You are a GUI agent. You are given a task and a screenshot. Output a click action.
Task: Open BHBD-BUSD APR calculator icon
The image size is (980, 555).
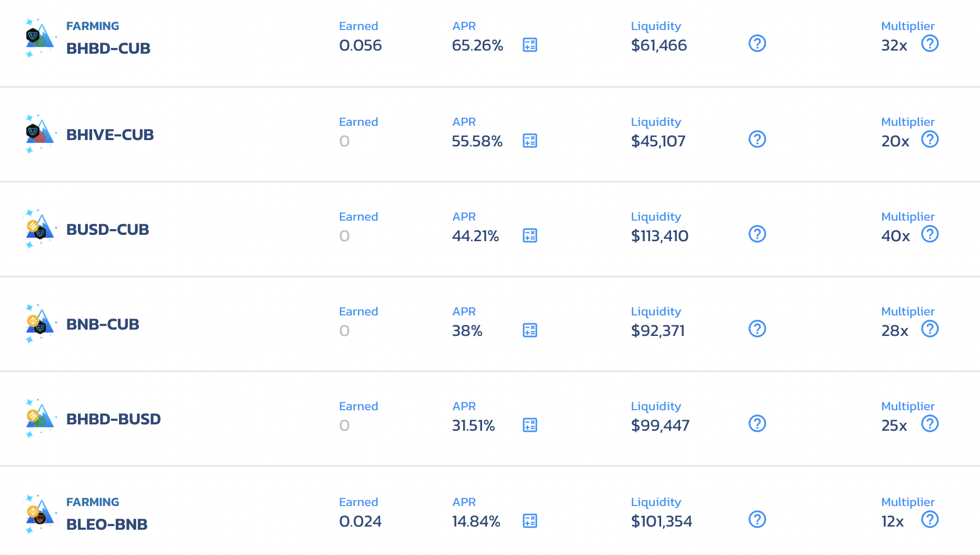click(529, 425)
